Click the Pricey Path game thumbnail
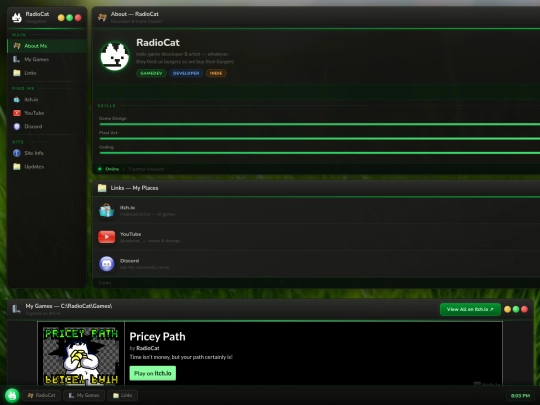This screenshot has height=405, width=540. [x=81, y=355]
